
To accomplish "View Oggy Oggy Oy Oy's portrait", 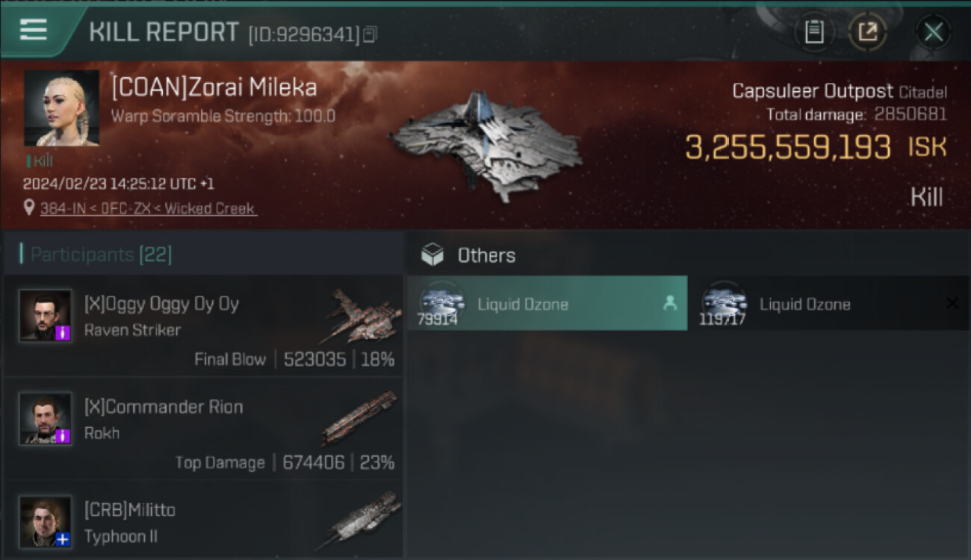I will click(46, 316).
